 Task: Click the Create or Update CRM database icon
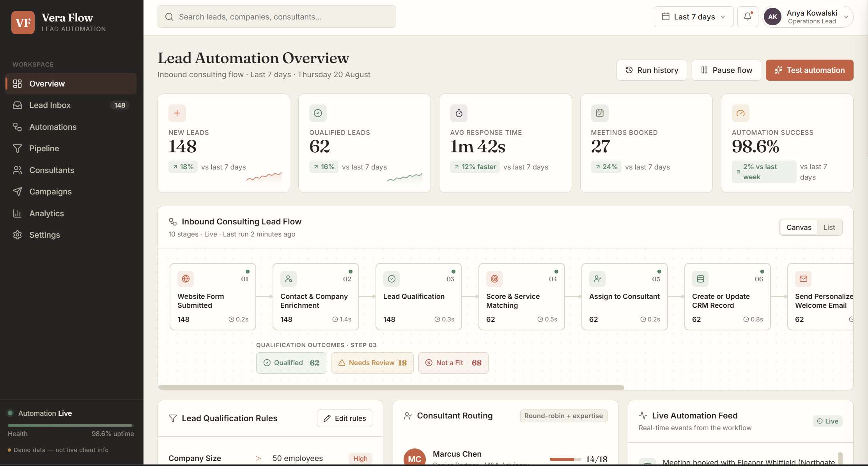(700, 279)
